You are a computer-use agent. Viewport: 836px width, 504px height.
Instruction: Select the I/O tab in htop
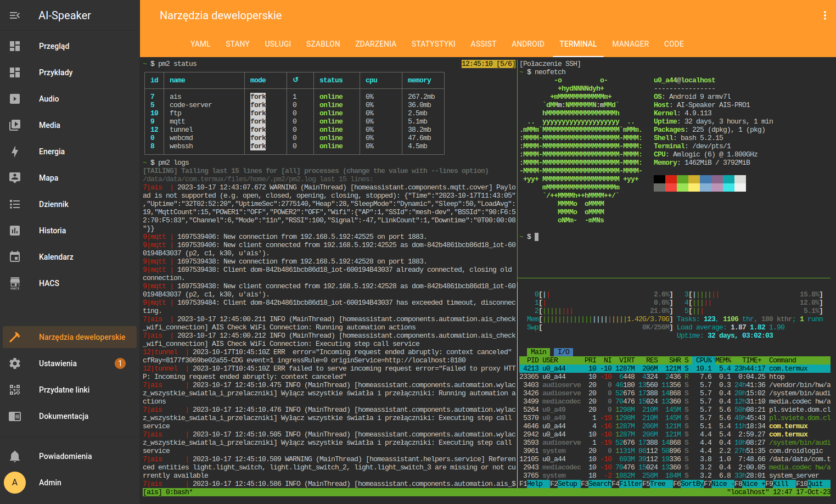point(563,352)
